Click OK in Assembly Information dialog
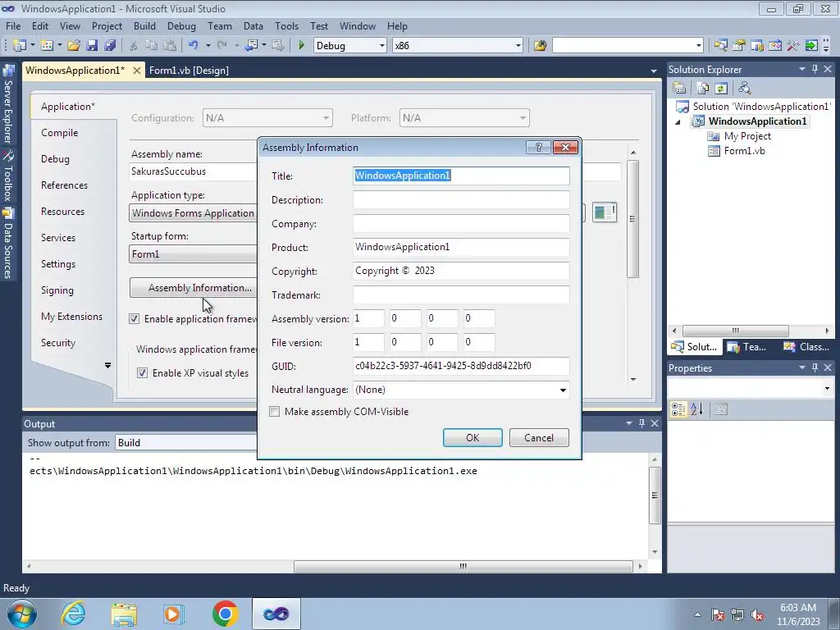 (x=472, y=438)
